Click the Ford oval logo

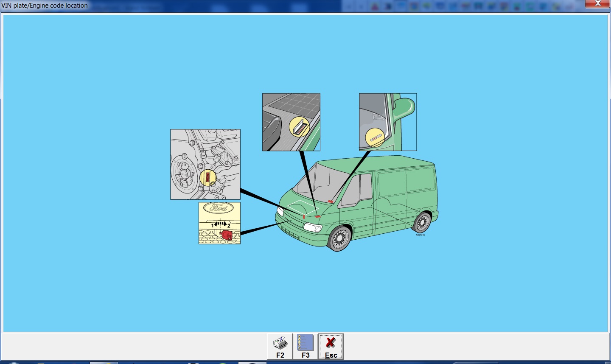[x=219, y=208]
